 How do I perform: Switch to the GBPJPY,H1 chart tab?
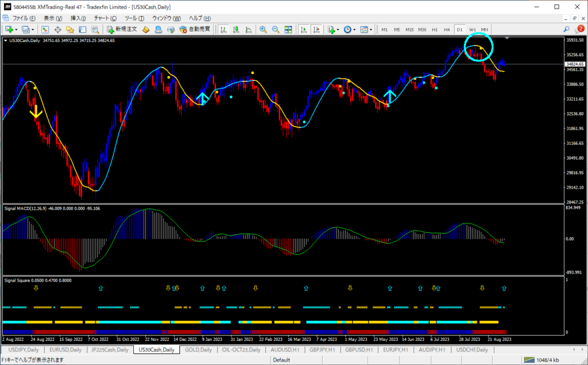coord(322,349)
